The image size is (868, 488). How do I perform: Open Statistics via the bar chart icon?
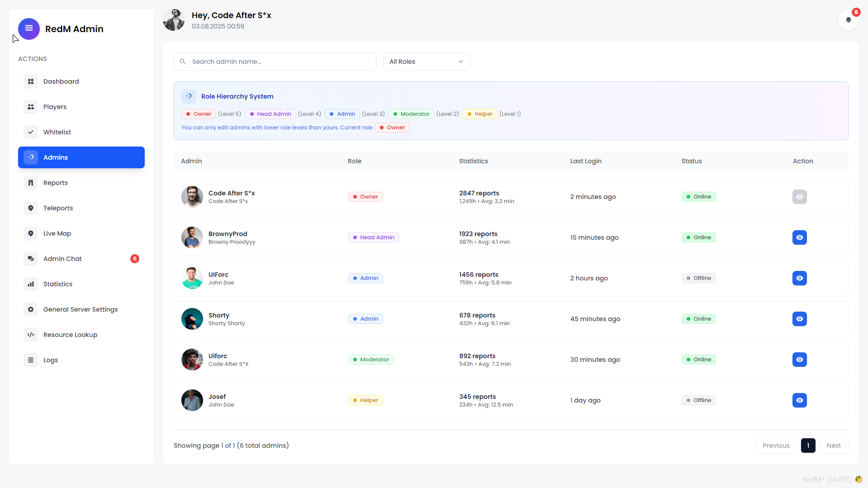click(x=31, y=284)
